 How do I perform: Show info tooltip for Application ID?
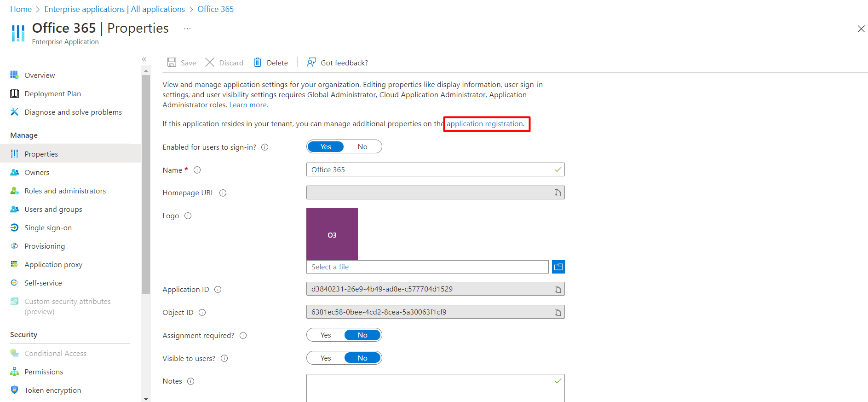(218, 289)
